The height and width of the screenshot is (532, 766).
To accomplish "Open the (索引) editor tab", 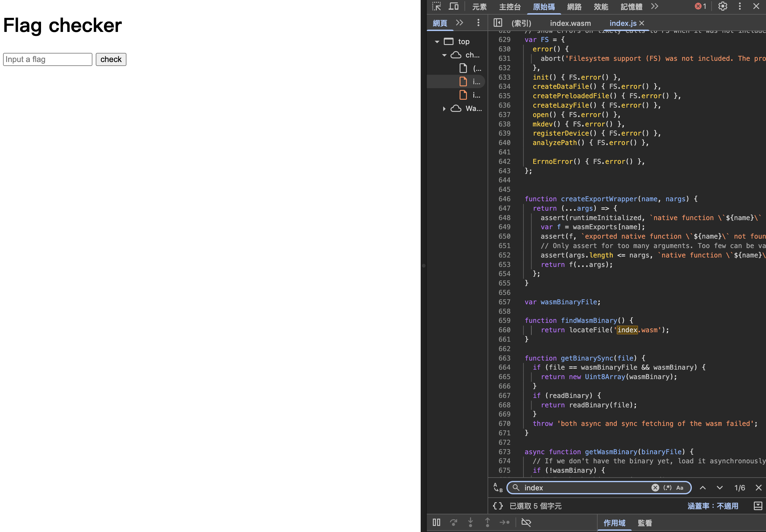I will click(521, 23).
